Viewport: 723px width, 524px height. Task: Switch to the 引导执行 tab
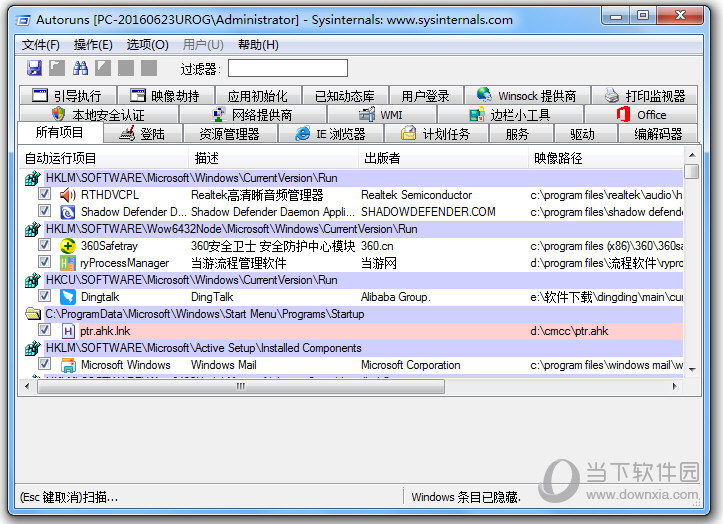[x=68, y=95]
